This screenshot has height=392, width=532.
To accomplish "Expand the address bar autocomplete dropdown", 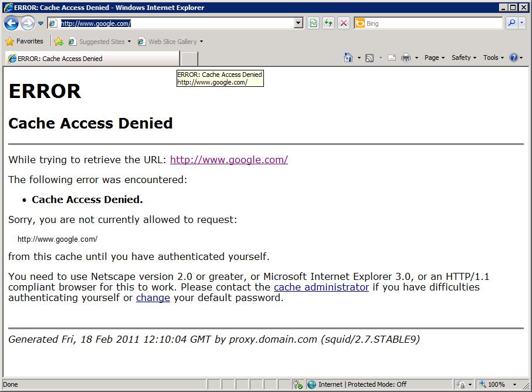I will click(x=299, y=23).
